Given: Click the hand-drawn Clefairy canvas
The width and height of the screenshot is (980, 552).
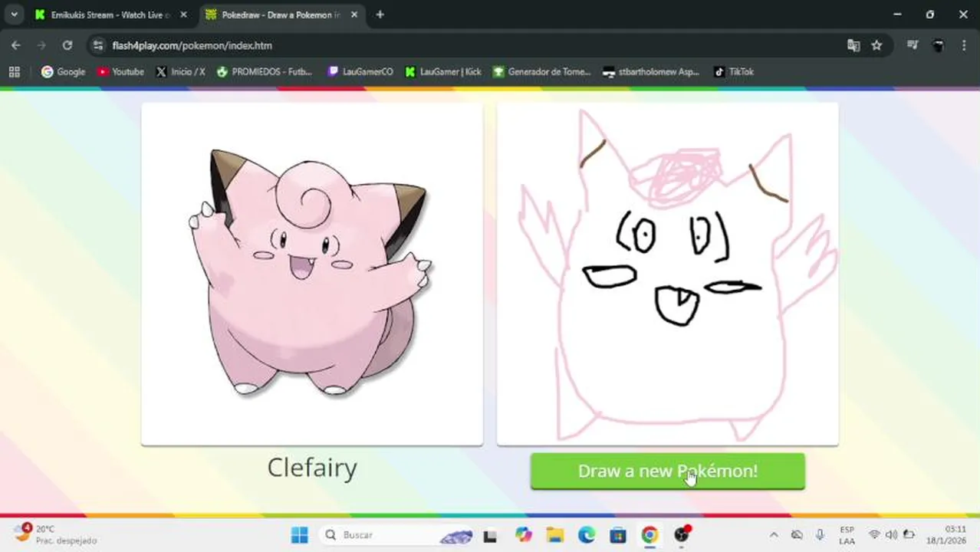Looking at the screenshot, I should click(667, 274).
